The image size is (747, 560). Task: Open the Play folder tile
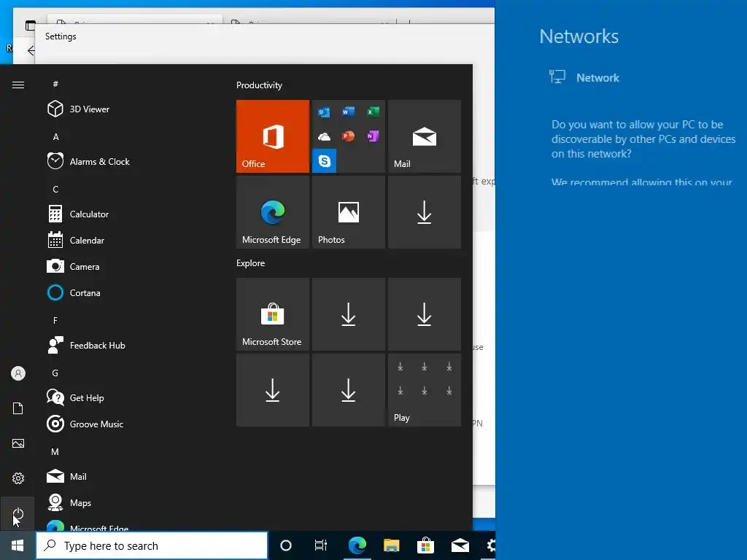tap(425, 390)
